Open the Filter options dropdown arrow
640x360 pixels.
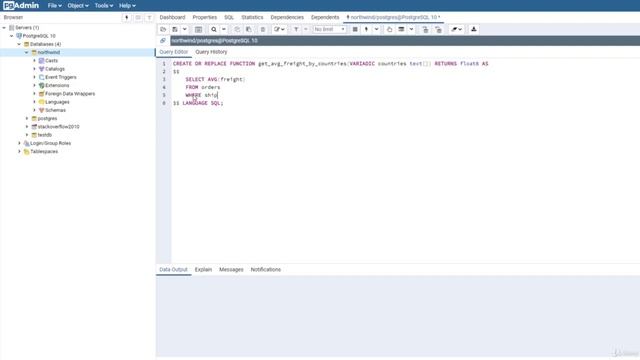click(x=306, y=29)
